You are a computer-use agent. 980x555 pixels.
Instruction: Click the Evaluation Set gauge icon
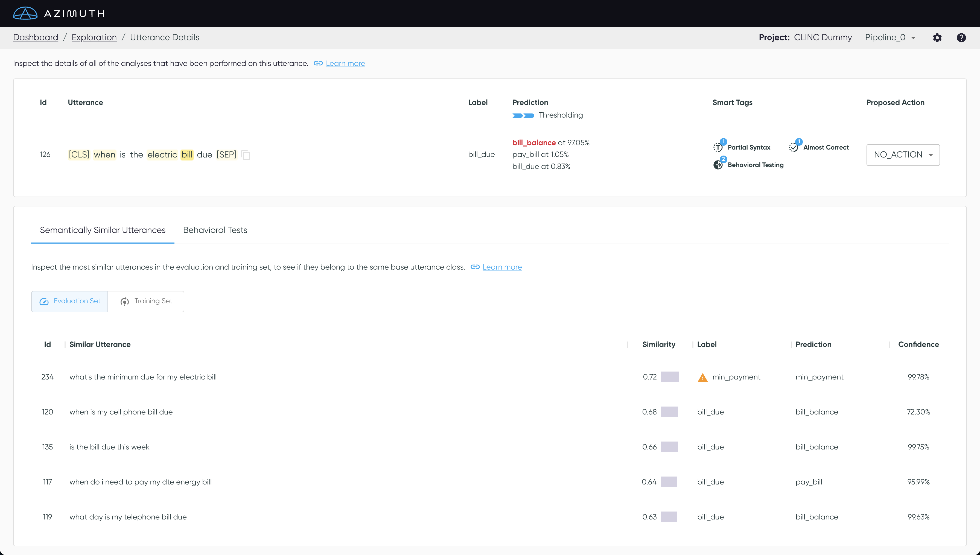(x=44, y=302)
